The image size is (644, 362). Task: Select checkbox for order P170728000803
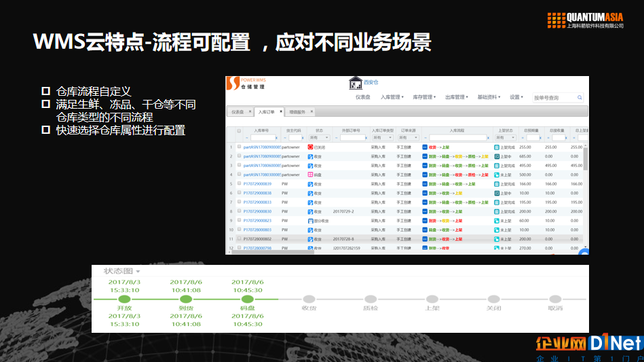click(239, 230)
